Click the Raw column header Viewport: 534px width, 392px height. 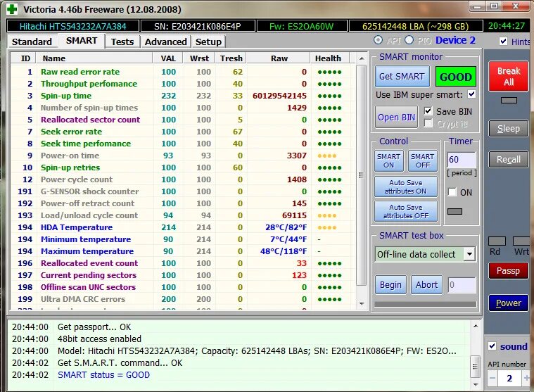[x=279, y=58]
